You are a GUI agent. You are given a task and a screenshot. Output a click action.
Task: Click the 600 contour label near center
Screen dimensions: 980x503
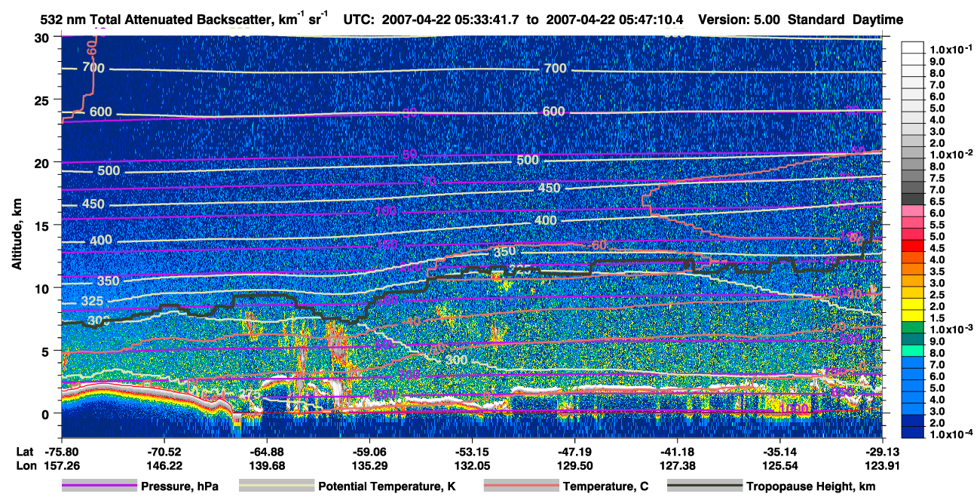pos(553,111)
